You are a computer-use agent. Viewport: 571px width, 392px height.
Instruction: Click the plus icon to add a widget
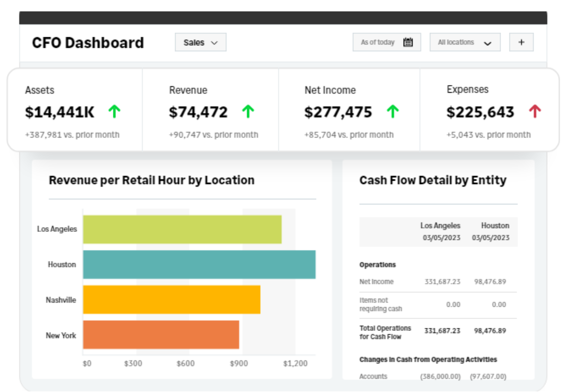click(x=521, y=42)
